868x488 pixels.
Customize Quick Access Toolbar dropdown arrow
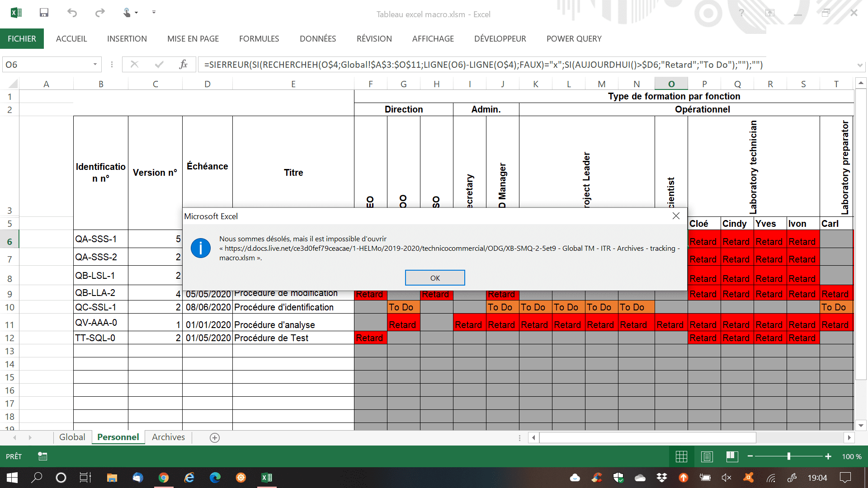pyautogui.click(x=154, y=13)
